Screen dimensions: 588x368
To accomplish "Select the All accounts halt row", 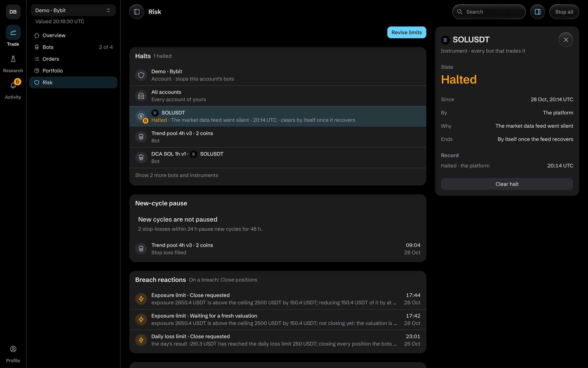I will click(278, 96).
